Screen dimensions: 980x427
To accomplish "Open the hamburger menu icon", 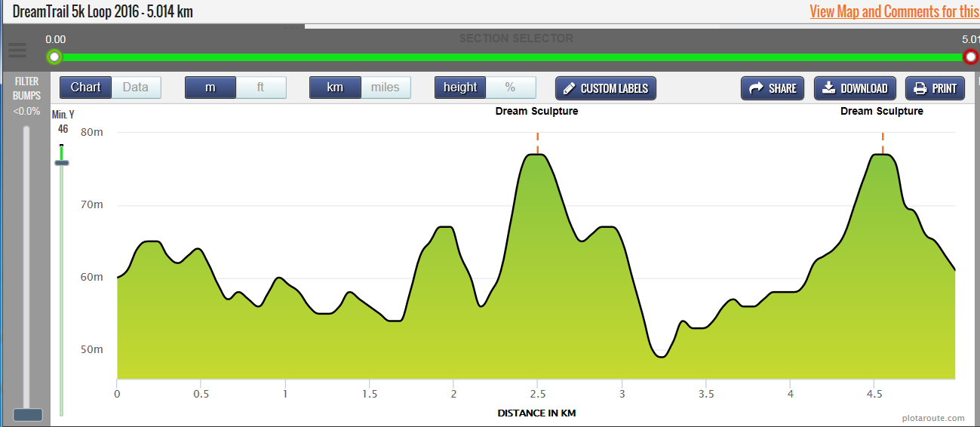I will [x=17, y=51].
